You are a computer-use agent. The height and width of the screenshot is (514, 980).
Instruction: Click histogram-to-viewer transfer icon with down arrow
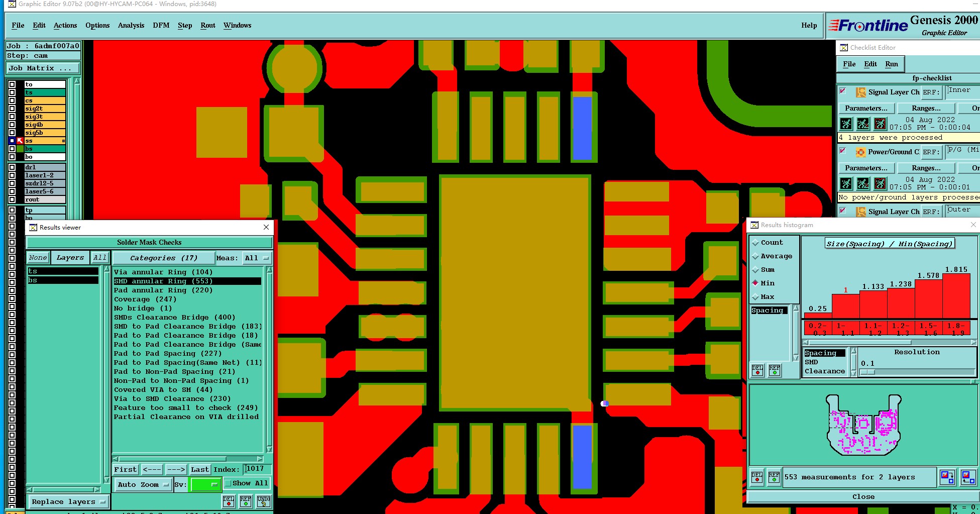tap(947, 476)
